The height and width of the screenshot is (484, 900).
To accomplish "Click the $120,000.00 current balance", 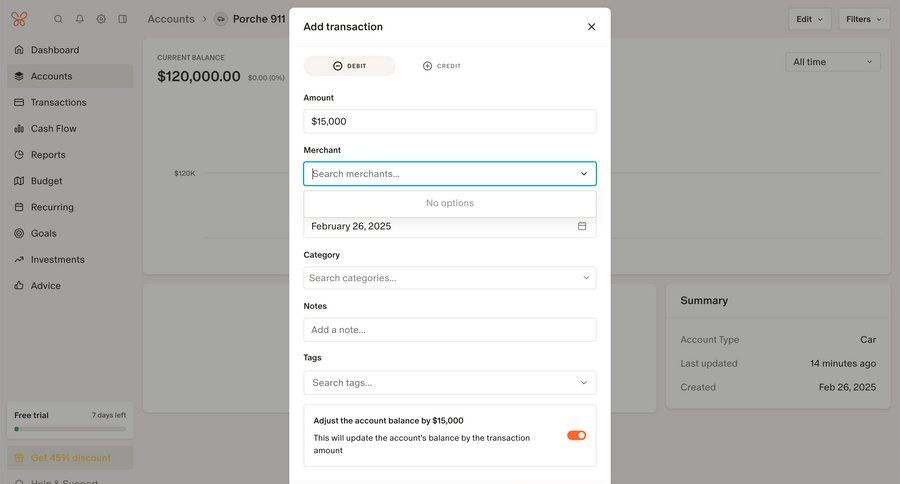I will pyautogui.click(x=199, y=76).
